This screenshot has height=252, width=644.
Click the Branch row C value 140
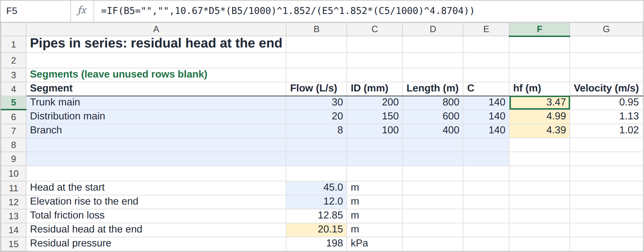point(486,131)
